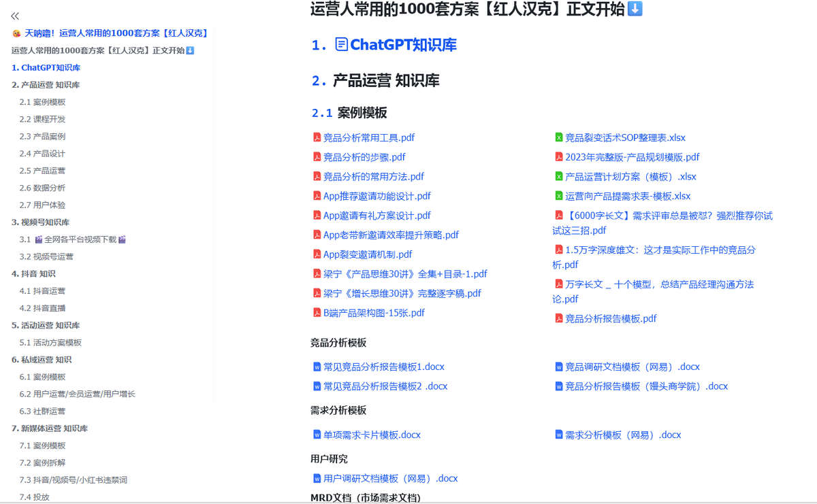
Task: Collapse the sidebar with double-chevron icon
Action: click(x=15, y=16)
